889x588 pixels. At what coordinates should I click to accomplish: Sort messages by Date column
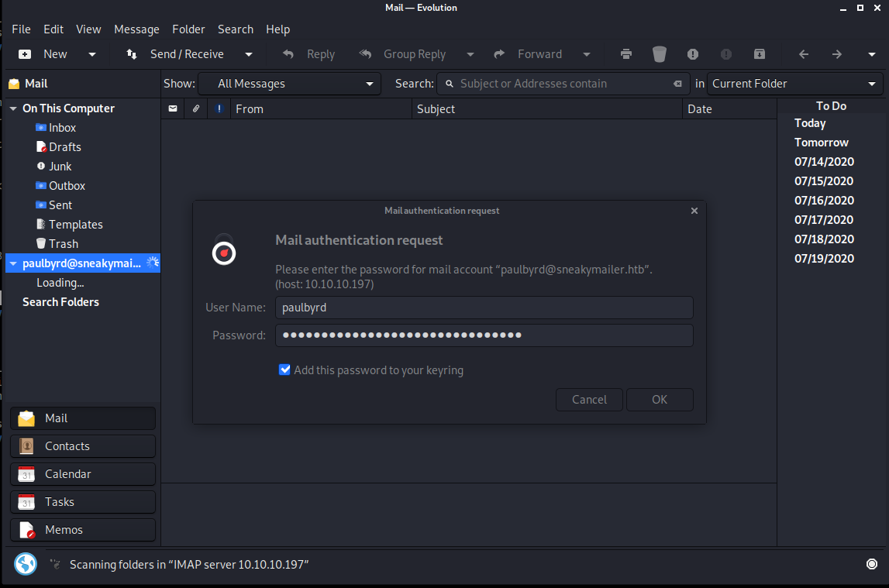click(x=729, y=108)
